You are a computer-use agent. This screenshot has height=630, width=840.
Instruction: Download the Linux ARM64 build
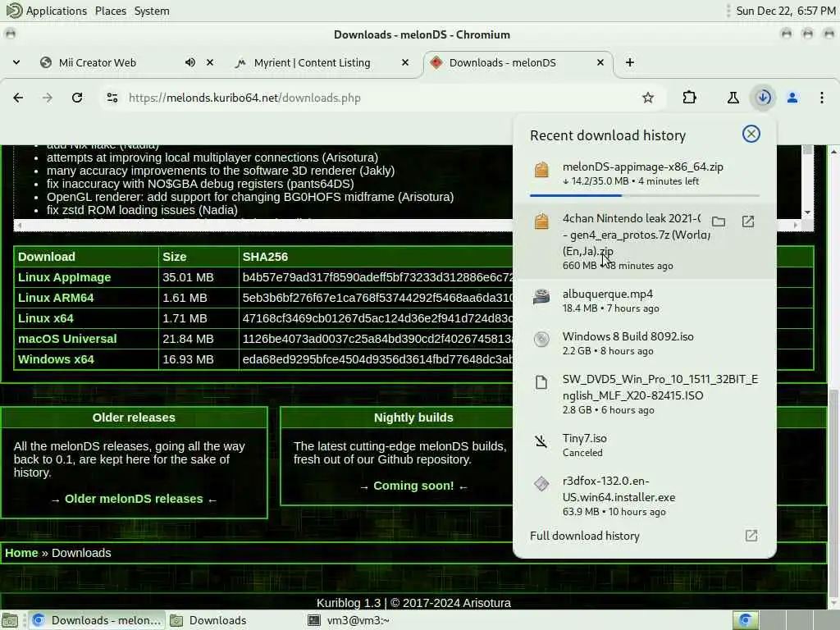click(x=56, y=297)
